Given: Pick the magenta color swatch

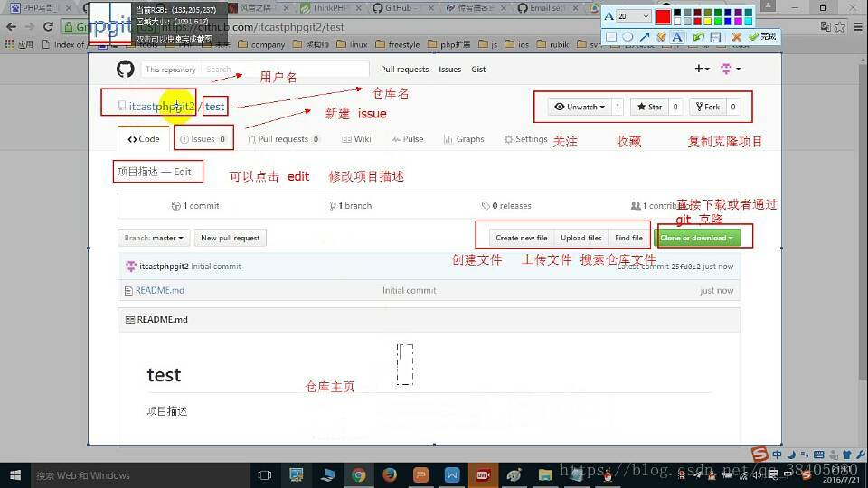Looking at the screenshot, I should (x=739, y=21).
